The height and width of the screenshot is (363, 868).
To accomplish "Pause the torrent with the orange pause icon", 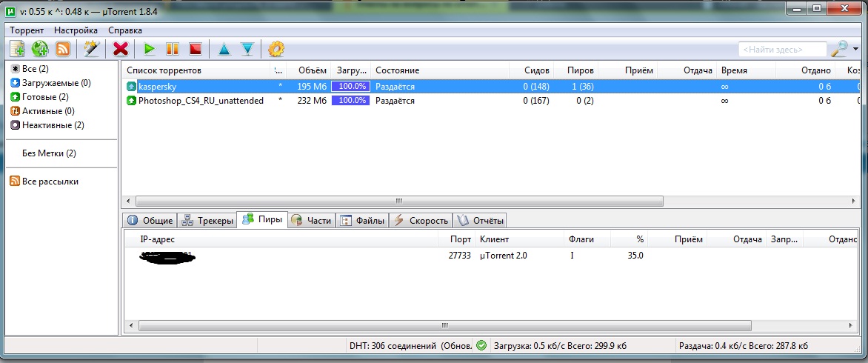I will [173, 49].
